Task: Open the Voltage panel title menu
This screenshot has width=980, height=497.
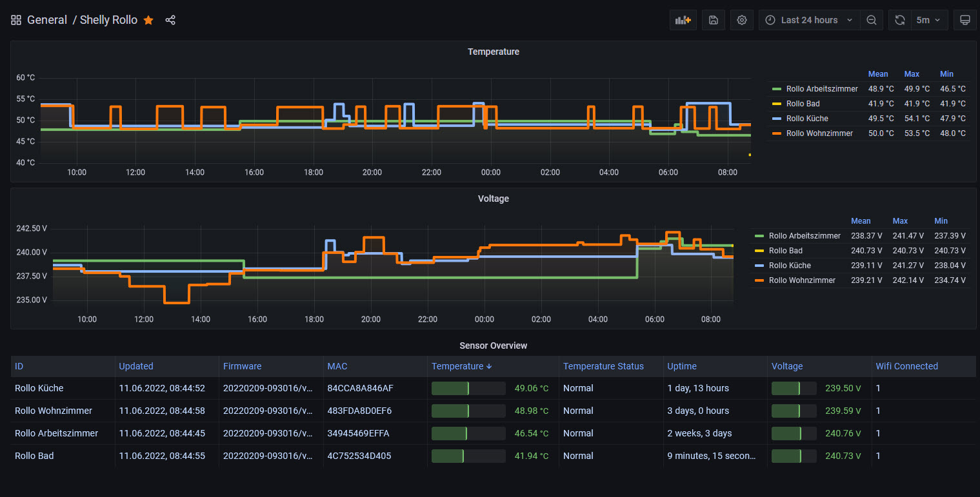Action: click(494, 199)
